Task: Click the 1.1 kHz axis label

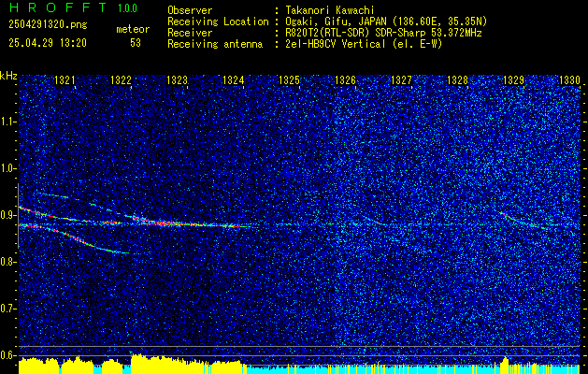Action: pyautogui.click(x=8, y=122)
